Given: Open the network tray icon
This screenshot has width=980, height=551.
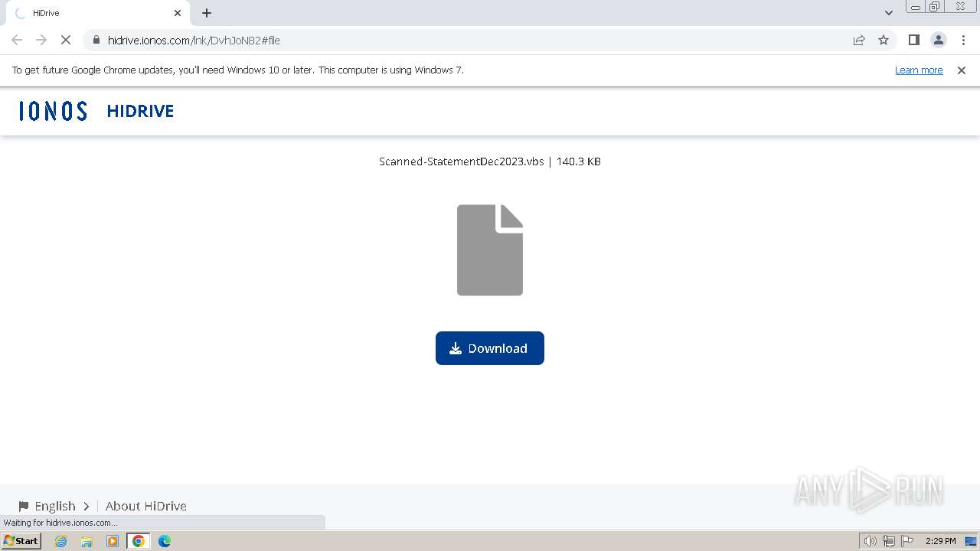Looking at the screenshot, I should (888, 541).
